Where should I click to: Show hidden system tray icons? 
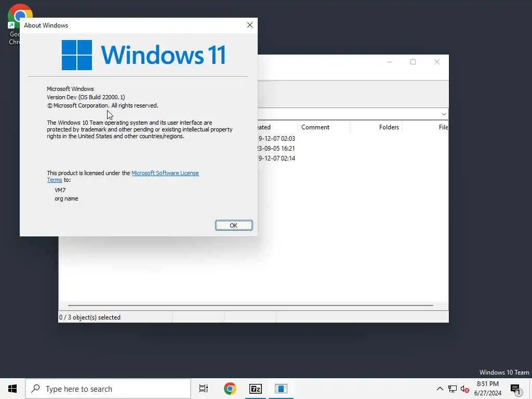440,389
